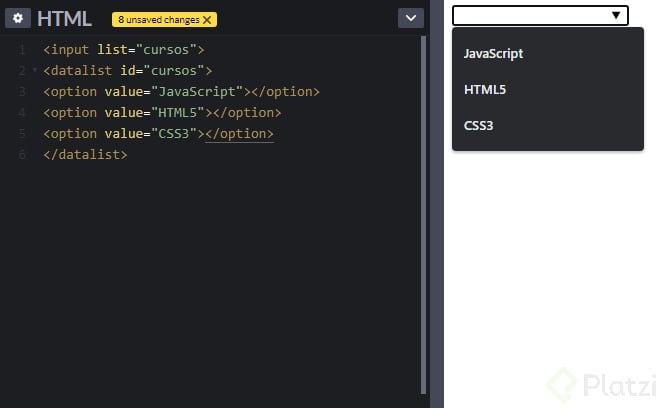Focus the preview text input field
The width and height of the screenshot is (663, 408).
click(x=528, y=15)
